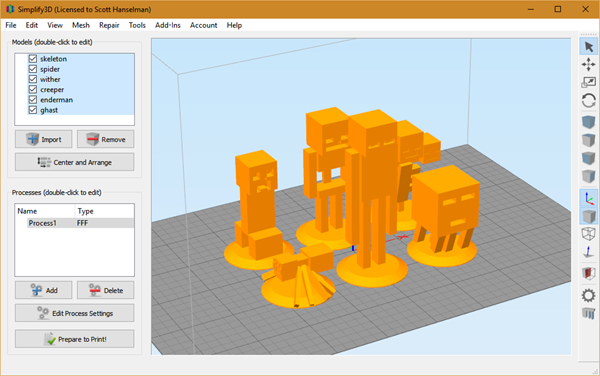Click Center and Arrange button
This screenshot has height=376, width=600.
75,162
